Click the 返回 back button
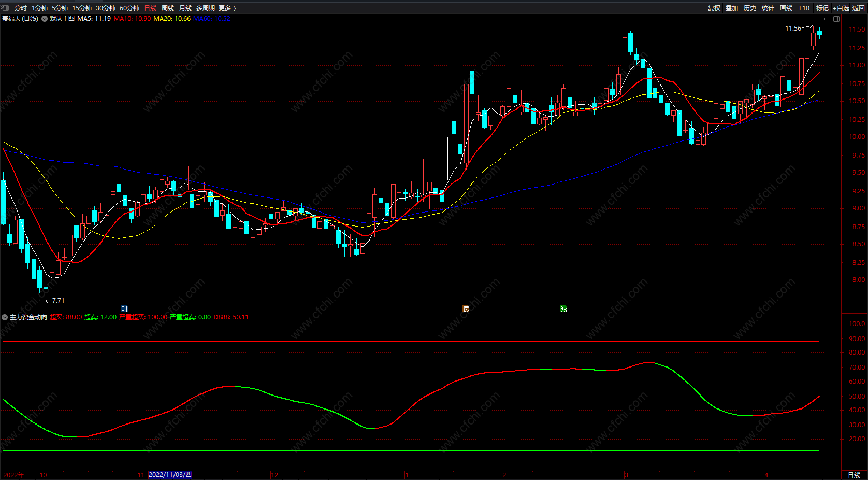The image size is (868, 480). click(x=859, y=8)
